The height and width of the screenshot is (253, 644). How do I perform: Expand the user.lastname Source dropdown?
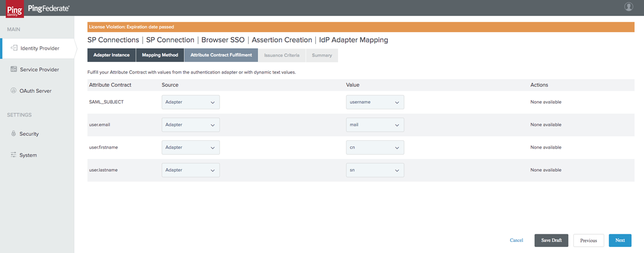point(191,170)
